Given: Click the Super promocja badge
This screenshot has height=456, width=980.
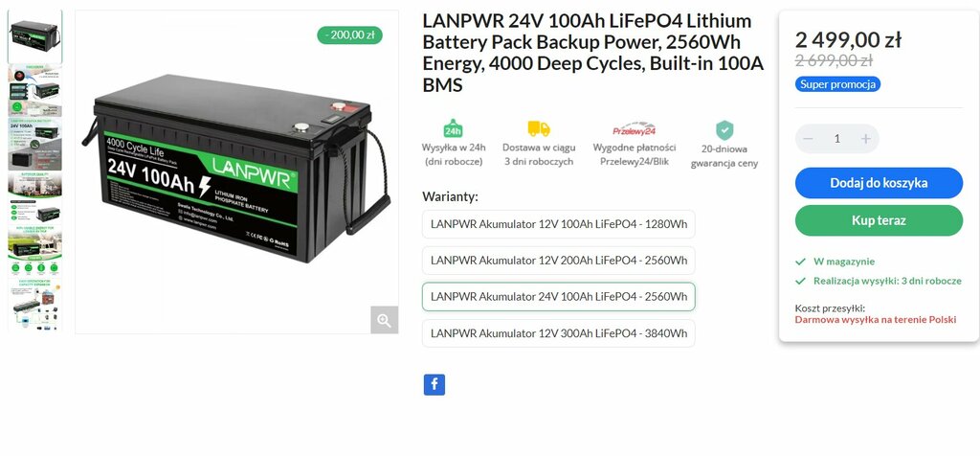Looking at the screenshot, I should click(837, 84).
